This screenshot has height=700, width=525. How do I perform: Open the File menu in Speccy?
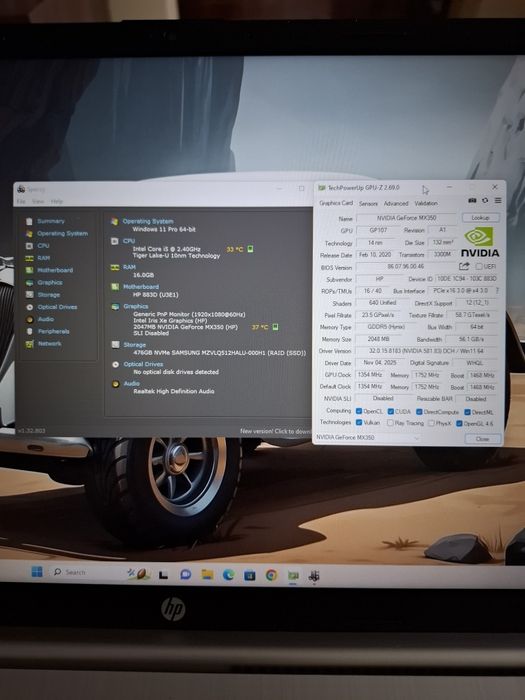pyautogui.click(x=21, y=201)
